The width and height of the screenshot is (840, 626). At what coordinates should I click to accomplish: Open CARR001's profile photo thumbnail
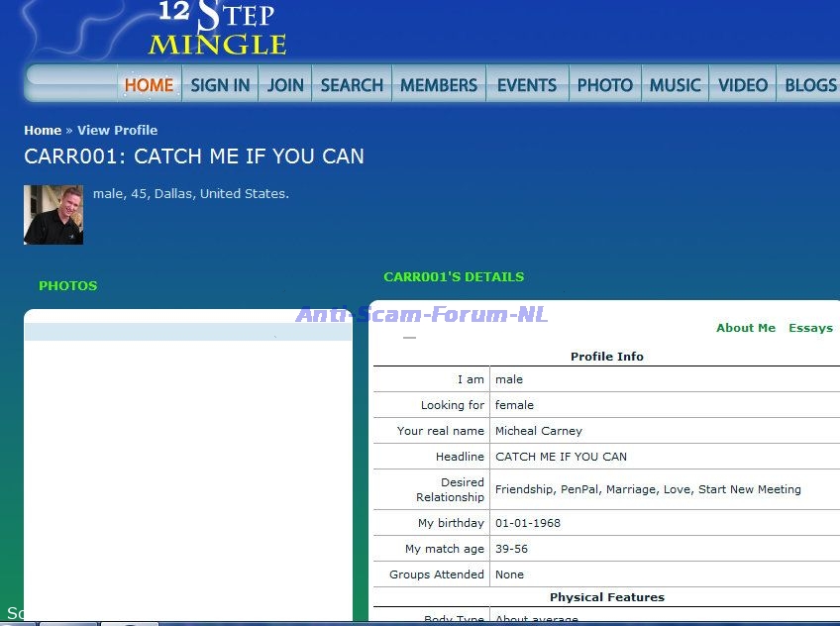tap(53, 214)
